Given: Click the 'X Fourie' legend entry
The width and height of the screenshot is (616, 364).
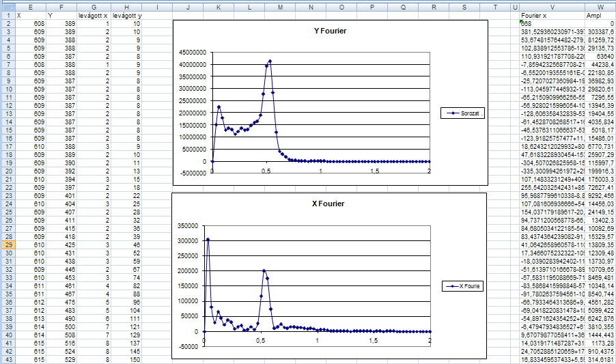Looking at the screenshot, I should click(x=462, y=286).
